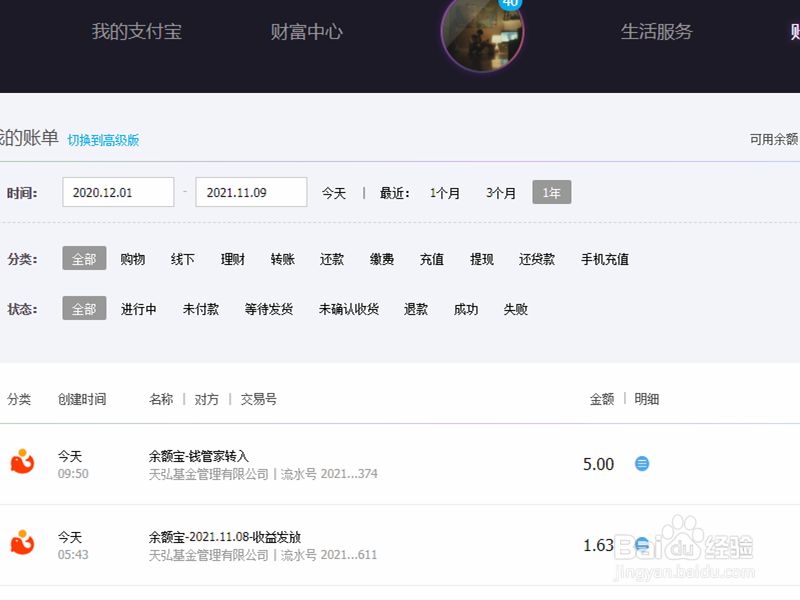Select 全部 in the 状态 row
Screen dimensions: 800x600
point(84,309)
